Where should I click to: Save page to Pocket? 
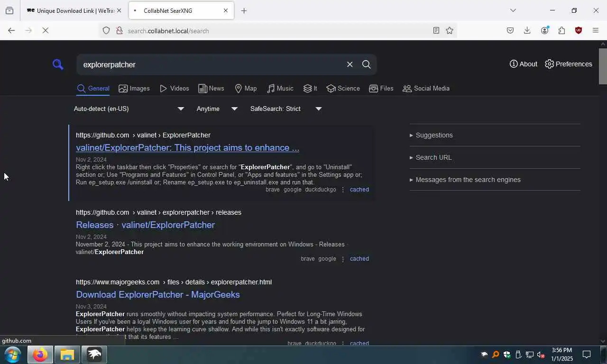(x=510, y=31)
